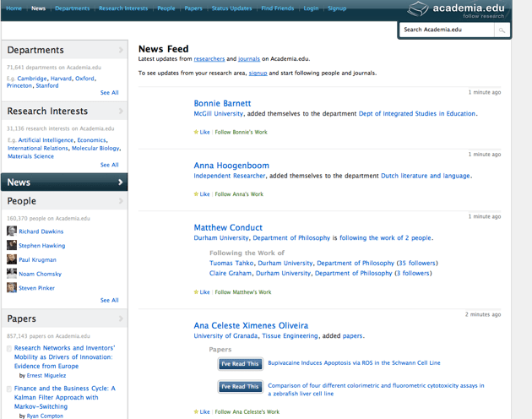Open Steven Pinker's profile photo
Image resolution: width=532 pixels, height=419 pixels.
click(12, 287)
